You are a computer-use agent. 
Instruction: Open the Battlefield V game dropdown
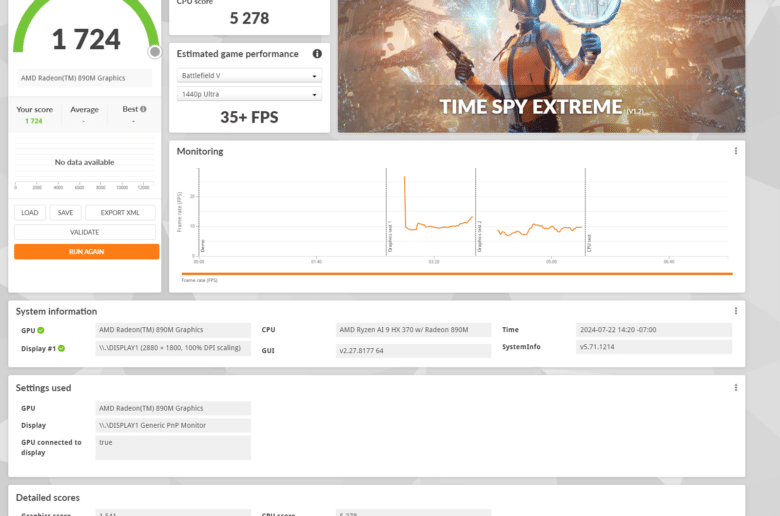pos(249,76)
